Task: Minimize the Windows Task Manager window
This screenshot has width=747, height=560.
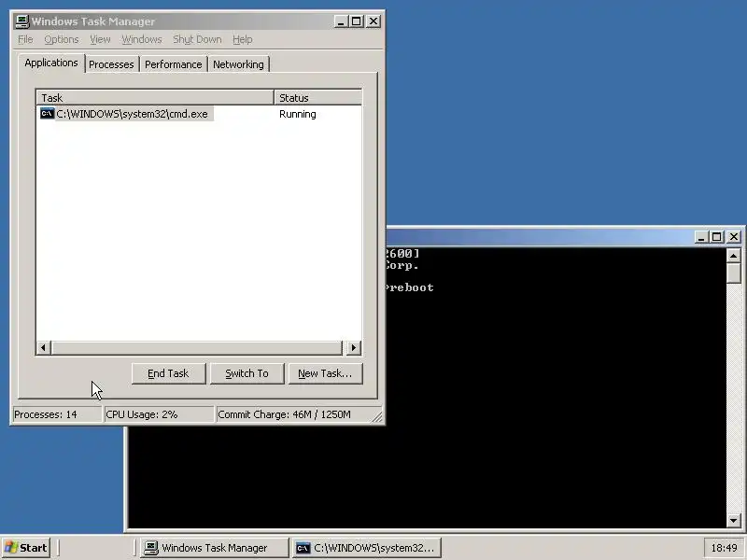Action: click(341, 21)
